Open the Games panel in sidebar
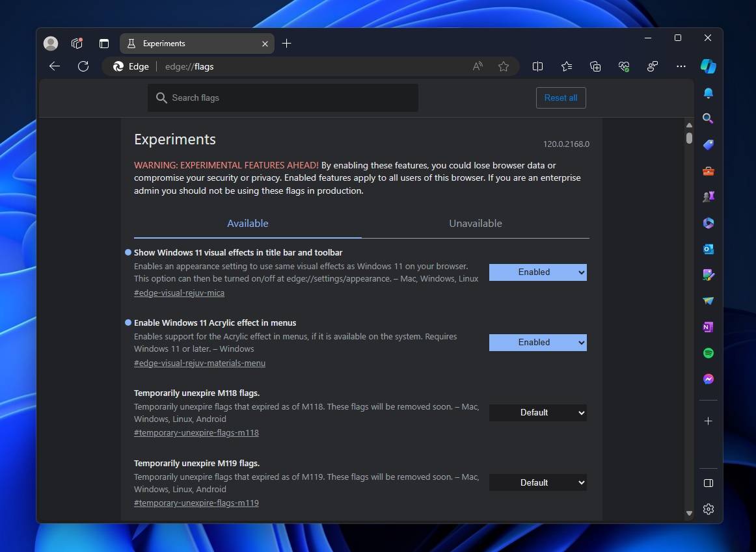The height and width of the screenshot is (552, 756). pyautogui.click(x=709, y=196)
